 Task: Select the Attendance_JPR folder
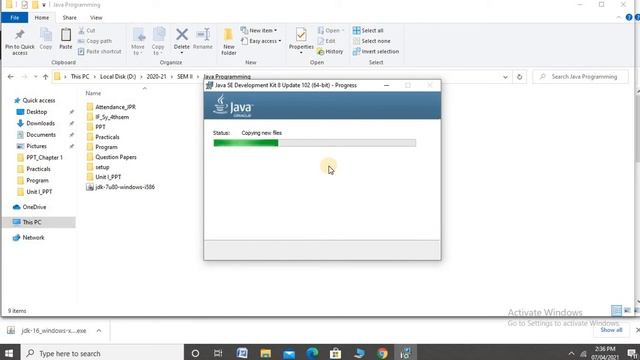click(x=111, y=107)
